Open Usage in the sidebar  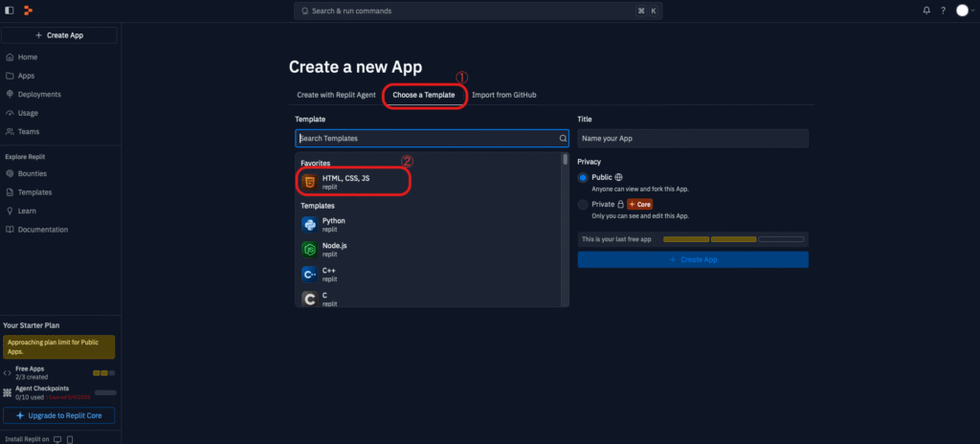(60, 113)
